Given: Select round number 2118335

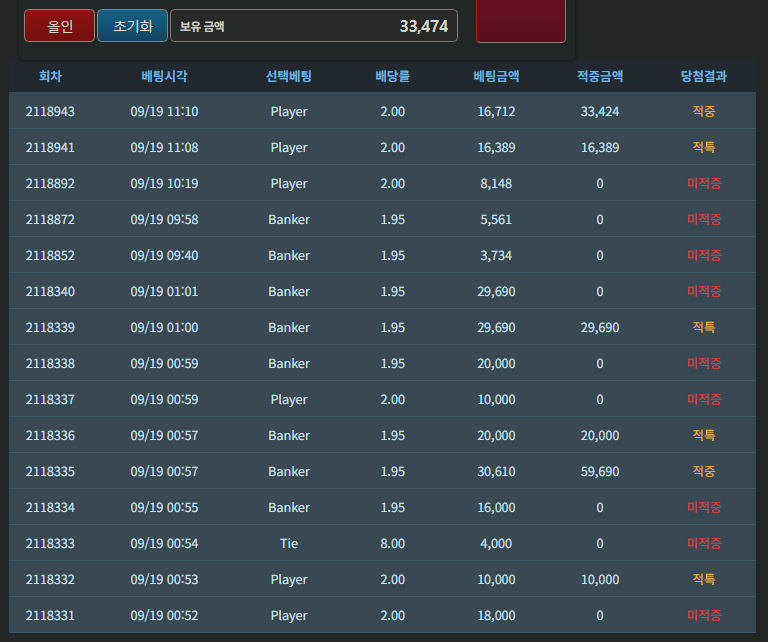Looking at the screenshot, I should coord(50,471).
